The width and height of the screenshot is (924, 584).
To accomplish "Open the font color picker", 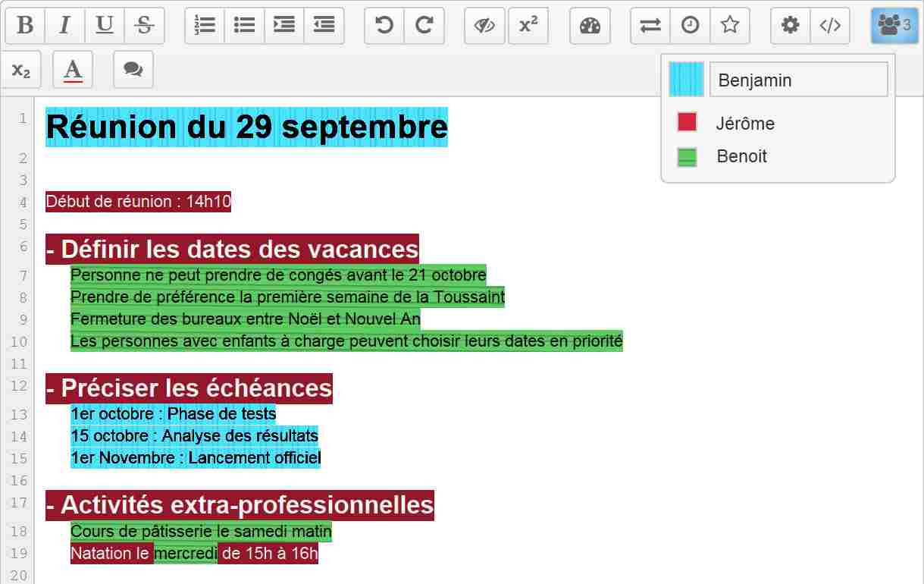I will 73,70.
